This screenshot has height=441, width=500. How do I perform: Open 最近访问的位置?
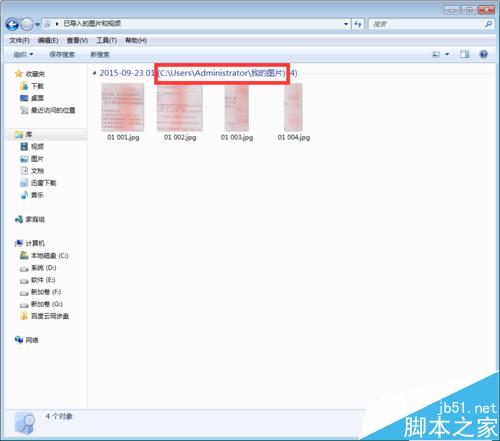(53, 110)
